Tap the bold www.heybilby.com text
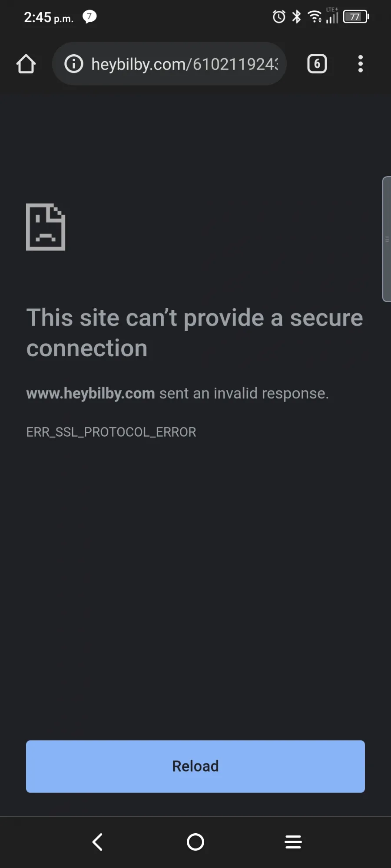This screenshot has height=868, width=391. point(90,393)
